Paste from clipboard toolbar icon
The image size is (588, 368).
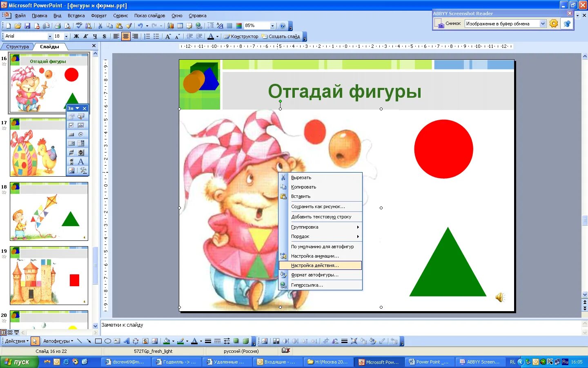point(119,26)
